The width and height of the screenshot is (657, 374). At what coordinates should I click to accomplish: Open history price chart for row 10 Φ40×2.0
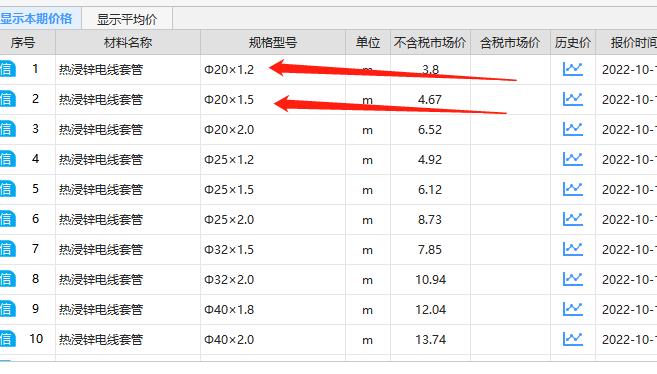[572, 339]
